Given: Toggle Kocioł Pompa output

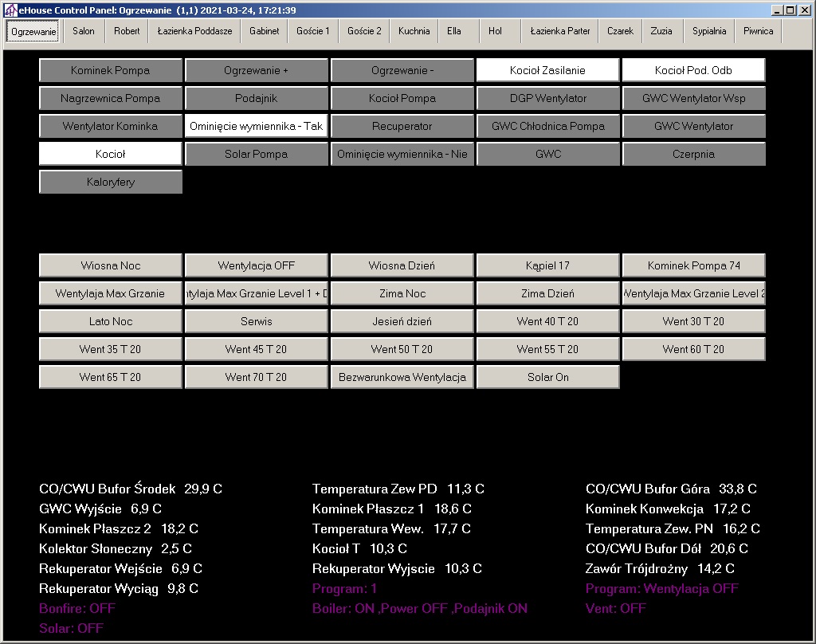Looking at the screenshot, I should 402,98.
